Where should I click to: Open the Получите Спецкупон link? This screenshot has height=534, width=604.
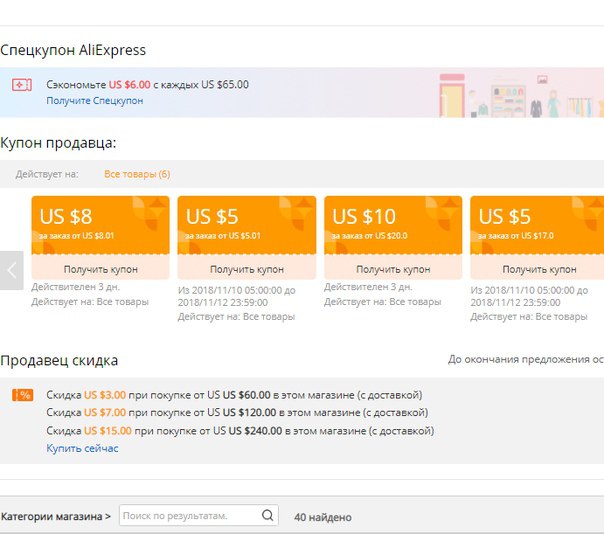(x=95, y=101)
